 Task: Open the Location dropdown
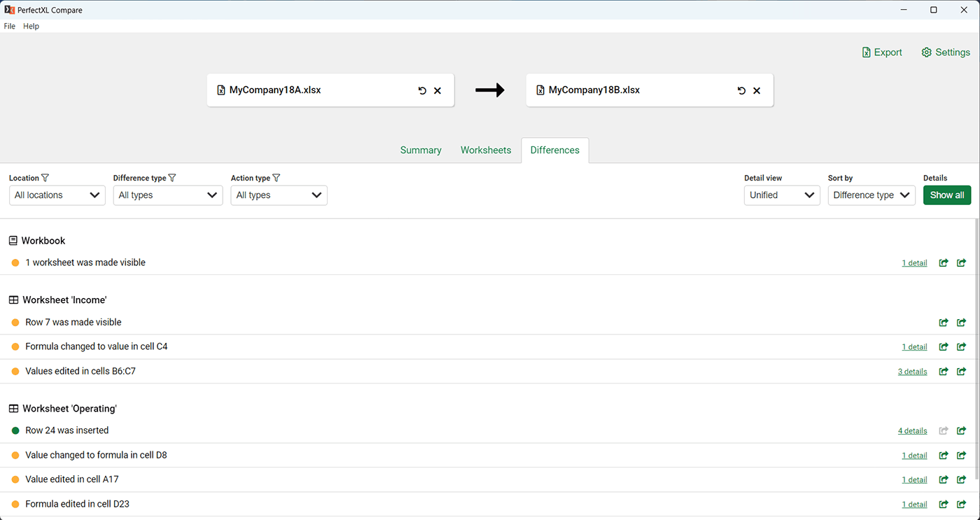click(57, 195)
